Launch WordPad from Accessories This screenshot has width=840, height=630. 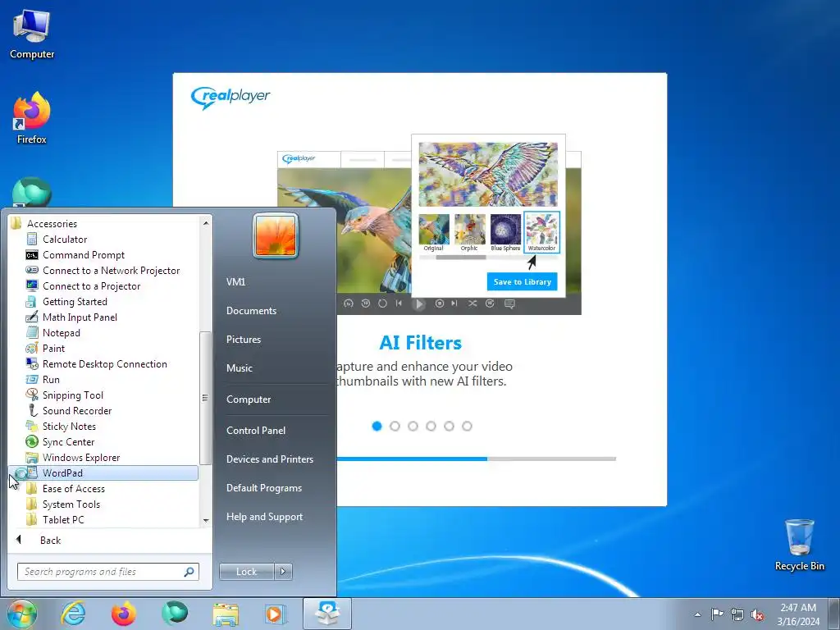(x=103, y=472)
